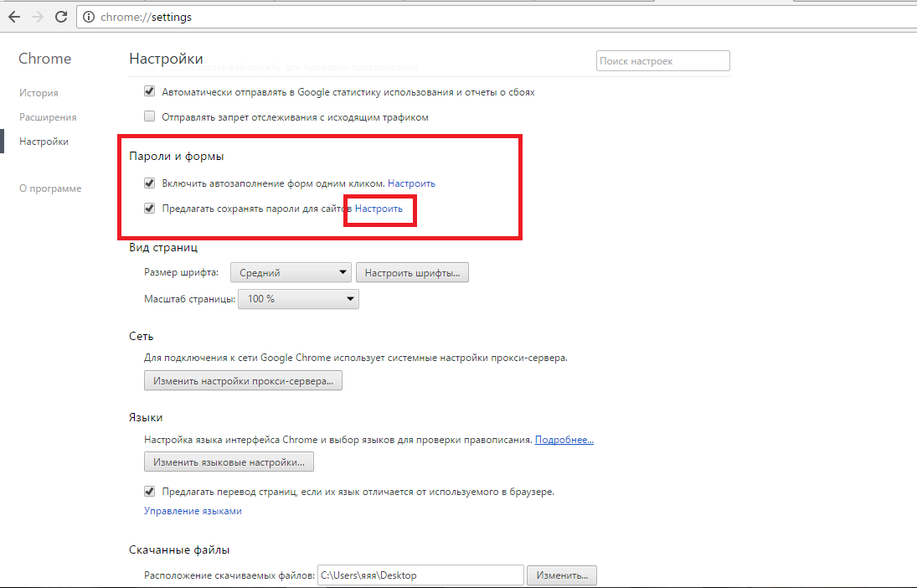This screenshot has height=588, width=917.
Task: Click Изменить настройки прокси-сервера button
Action: click(244, 381)
